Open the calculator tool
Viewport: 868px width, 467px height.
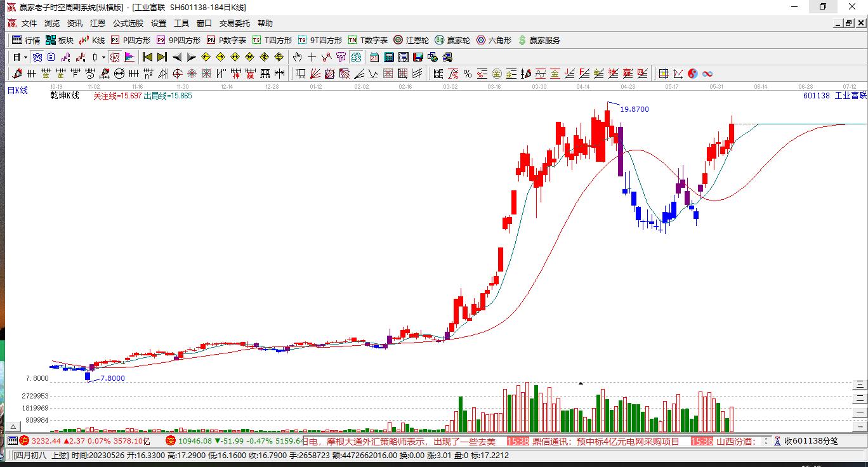(x=389, y=57)
